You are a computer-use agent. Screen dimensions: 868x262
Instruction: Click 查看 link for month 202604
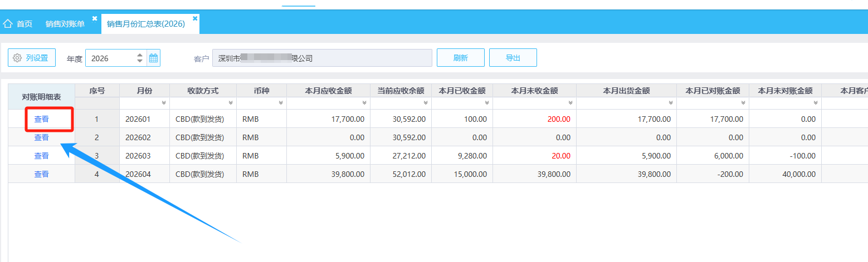[x=42, y=174]
